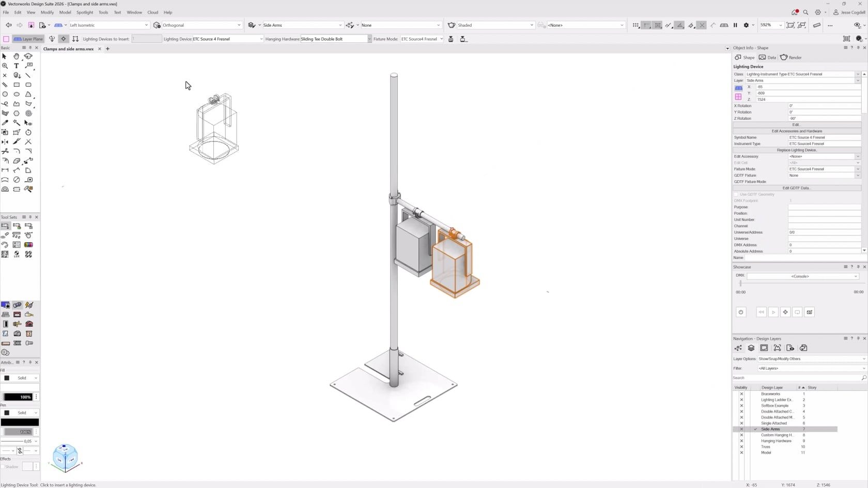Image resolution: width=868 pixels, height=488 pixels.
Task: Click the layer Search field
Action: (796, 378)
